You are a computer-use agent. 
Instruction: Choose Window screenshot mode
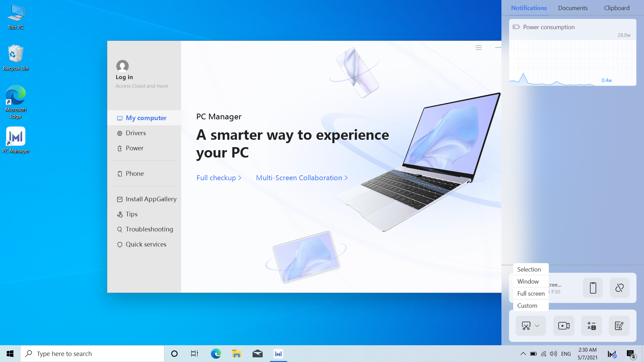pos(531,282)
